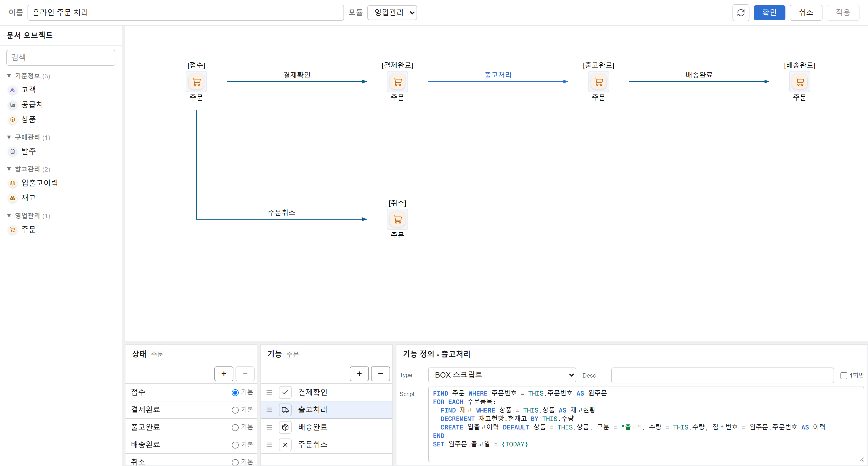Click the checkmark icon beside 결제확인
The image size is (868, 466).
point(285,392)
